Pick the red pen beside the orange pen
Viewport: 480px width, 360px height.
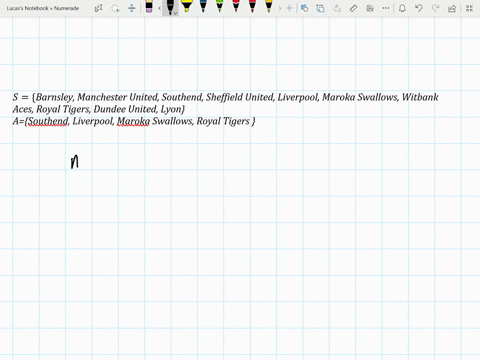(252, 6)
